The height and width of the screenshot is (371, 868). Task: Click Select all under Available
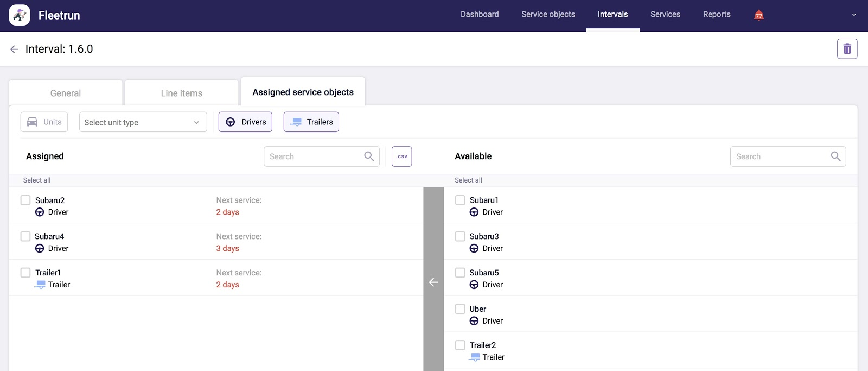468,180
